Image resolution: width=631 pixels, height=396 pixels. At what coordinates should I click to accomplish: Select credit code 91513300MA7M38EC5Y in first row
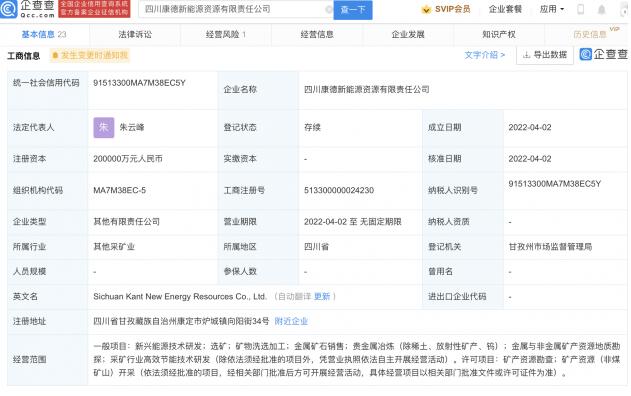[x=139, y=83]
